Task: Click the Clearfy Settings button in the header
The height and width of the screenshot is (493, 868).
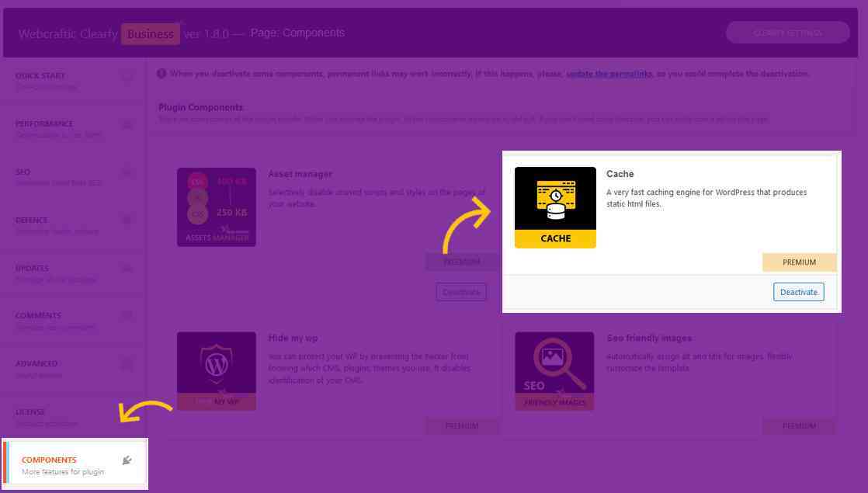Action: tap(788, 33)
